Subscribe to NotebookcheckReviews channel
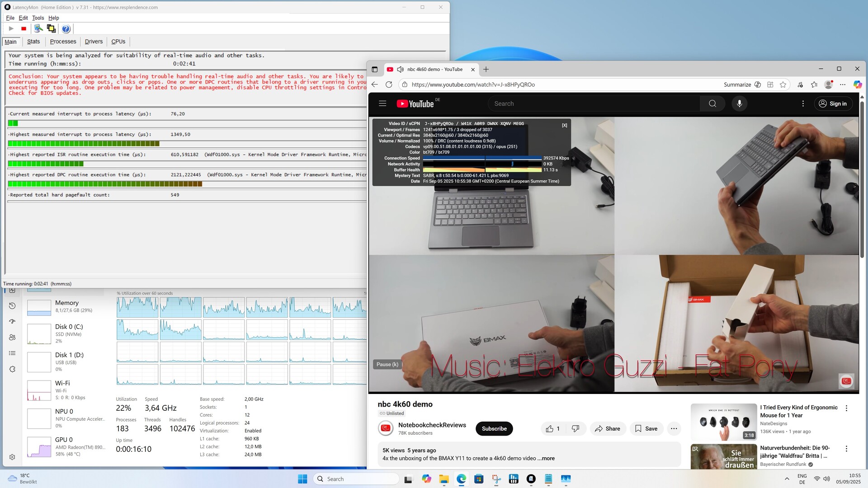868x488 pixels. [x=494, y=429]
